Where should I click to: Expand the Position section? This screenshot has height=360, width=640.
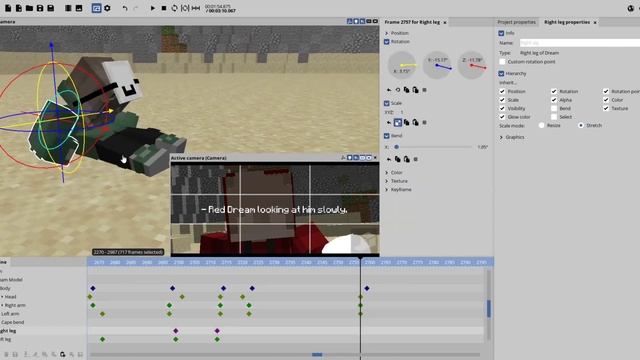(387, 33)
